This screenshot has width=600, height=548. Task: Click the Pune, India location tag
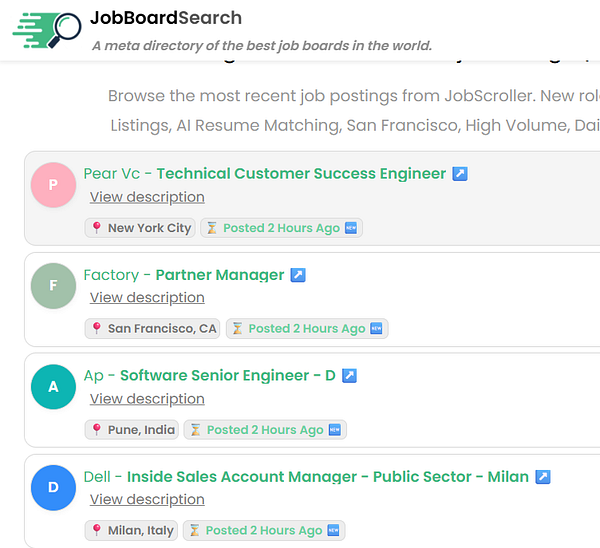132,430
